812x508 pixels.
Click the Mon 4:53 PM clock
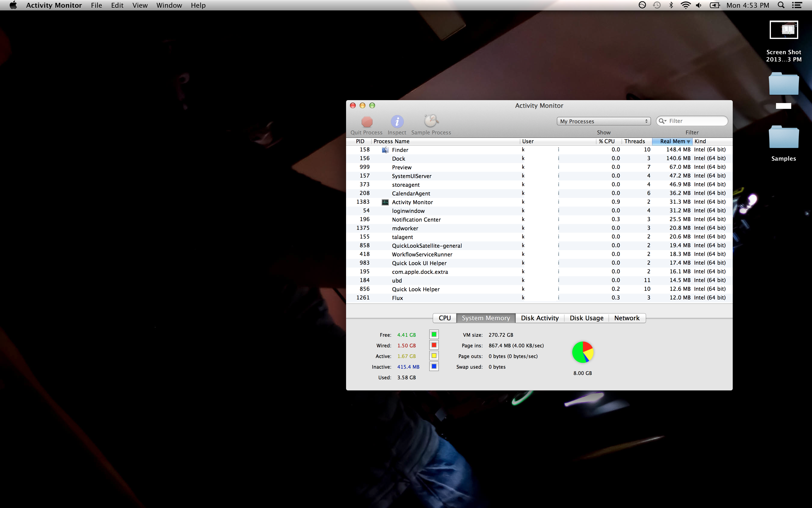pos(747,5)
